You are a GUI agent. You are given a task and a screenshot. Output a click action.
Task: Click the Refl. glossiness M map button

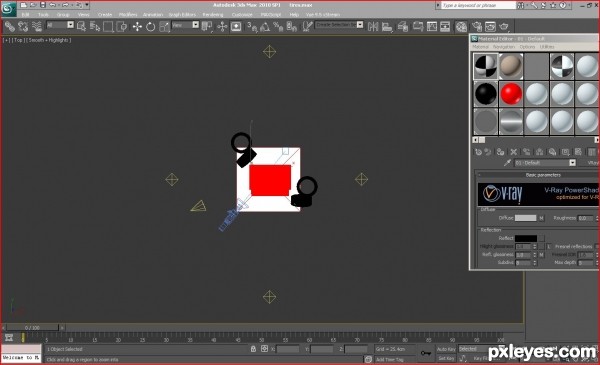click(541, 254)
